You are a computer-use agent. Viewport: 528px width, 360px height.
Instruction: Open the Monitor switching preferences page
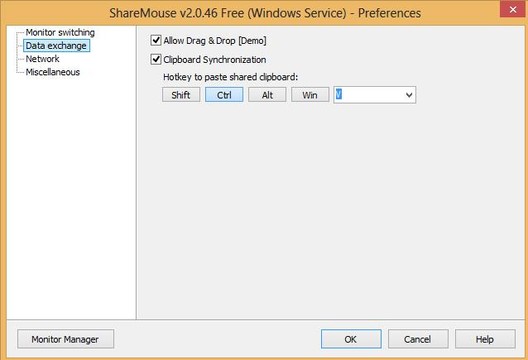[x=60, y=32]
